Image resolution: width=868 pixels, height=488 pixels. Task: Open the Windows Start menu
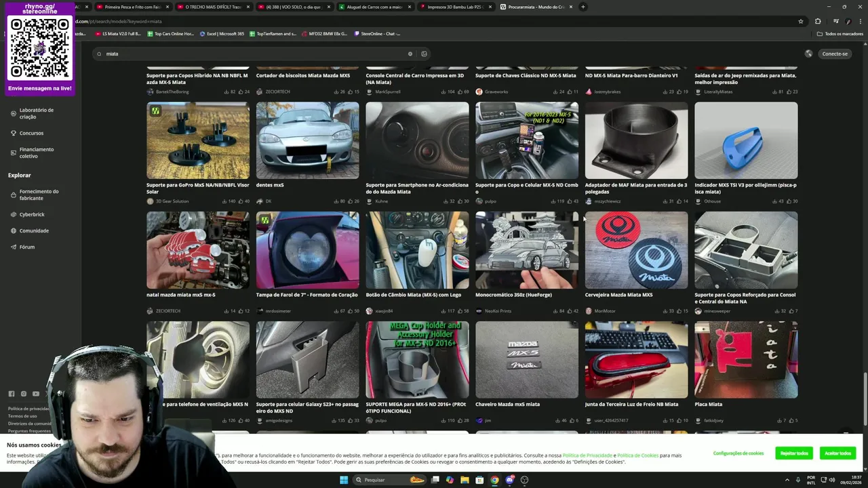click(x=344, y=480)
